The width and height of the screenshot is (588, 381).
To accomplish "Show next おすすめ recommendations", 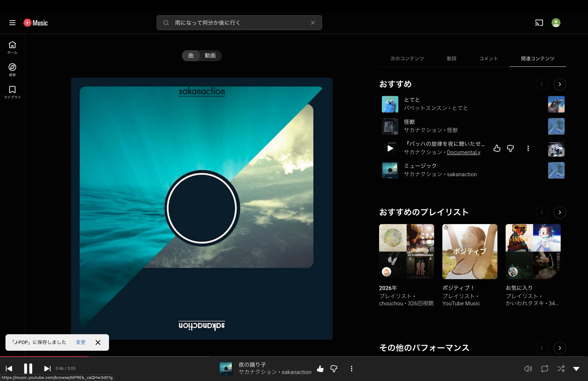I will tap(560, 84).
